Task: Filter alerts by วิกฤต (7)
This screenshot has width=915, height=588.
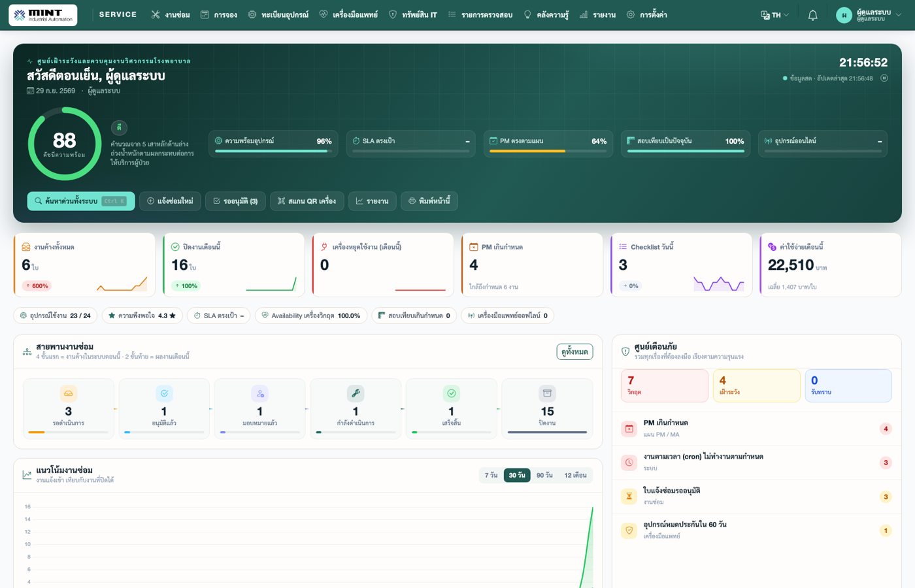Action: [664, 385]
